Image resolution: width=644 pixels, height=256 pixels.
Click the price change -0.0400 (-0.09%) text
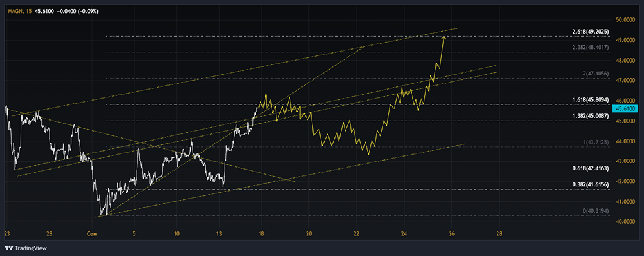[78, 11]
